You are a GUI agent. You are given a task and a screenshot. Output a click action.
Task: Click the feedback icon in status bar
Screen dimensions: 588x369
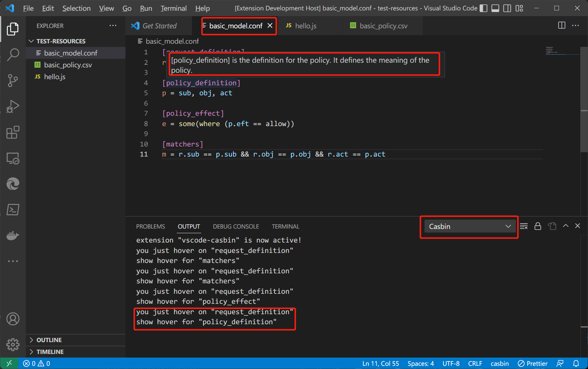pos(560,363)
